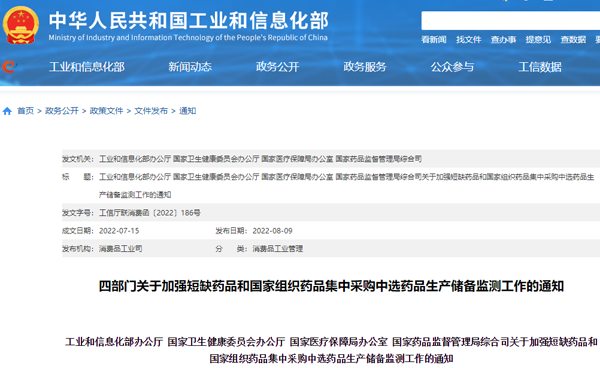Click the 标题 row document title text

click(x=346, y=186)
